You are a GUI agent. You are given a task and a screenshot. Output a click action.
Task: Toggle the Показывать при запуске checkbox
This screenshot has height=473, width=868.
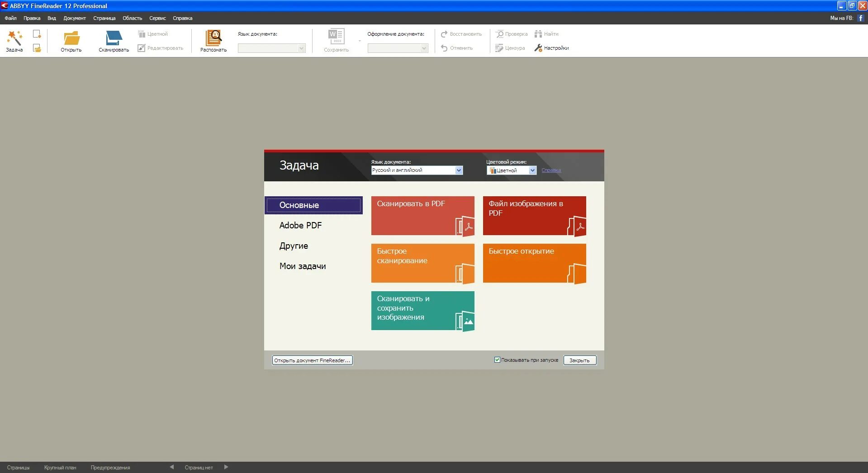[x=497, y=360]
